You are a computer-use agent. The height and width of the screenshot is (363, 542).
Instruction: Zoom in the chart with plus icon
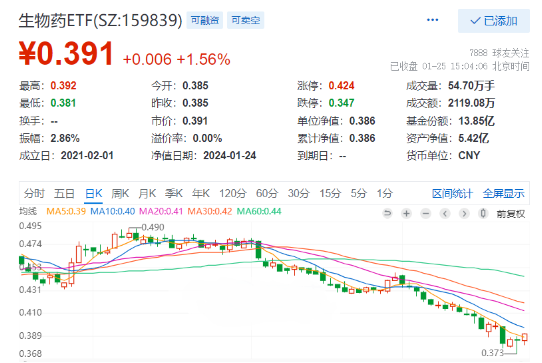[406, 214]
